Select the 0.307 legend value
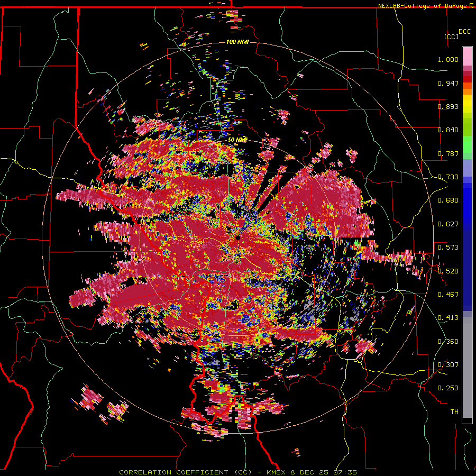 [x=448, y=365]
